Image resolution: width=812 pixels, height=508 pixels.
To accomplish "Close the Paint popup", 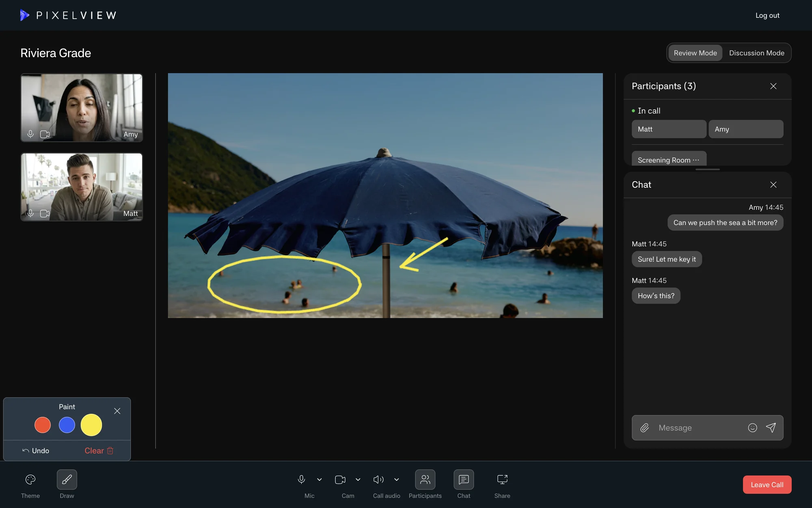I will (x=117, y=411).
